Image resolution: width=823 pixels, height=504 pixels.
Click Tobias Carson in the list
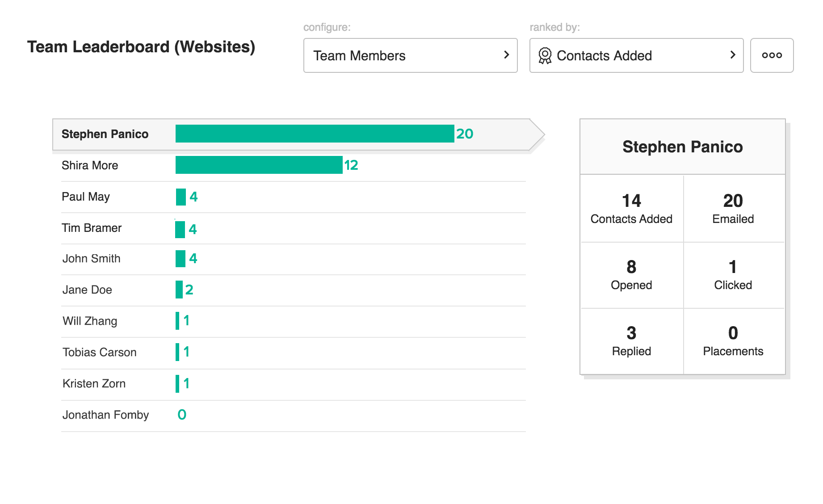coord(100,353)
